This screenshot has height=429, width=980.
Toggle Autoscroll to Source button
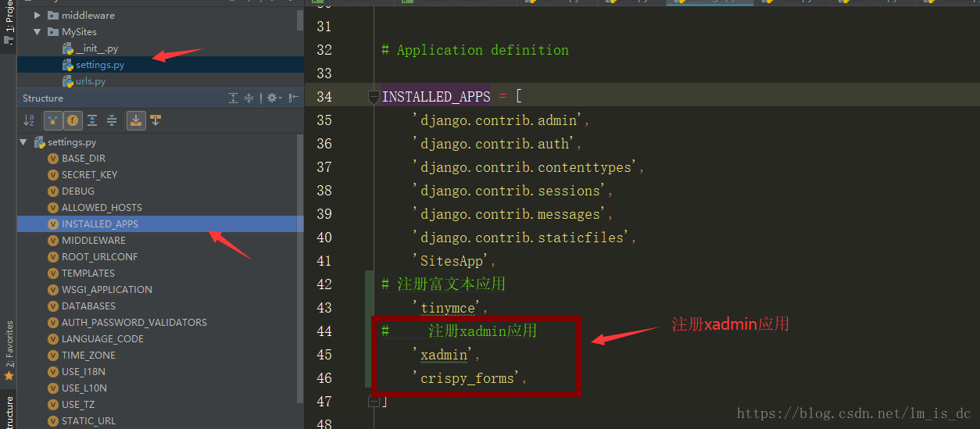(136, 120)
